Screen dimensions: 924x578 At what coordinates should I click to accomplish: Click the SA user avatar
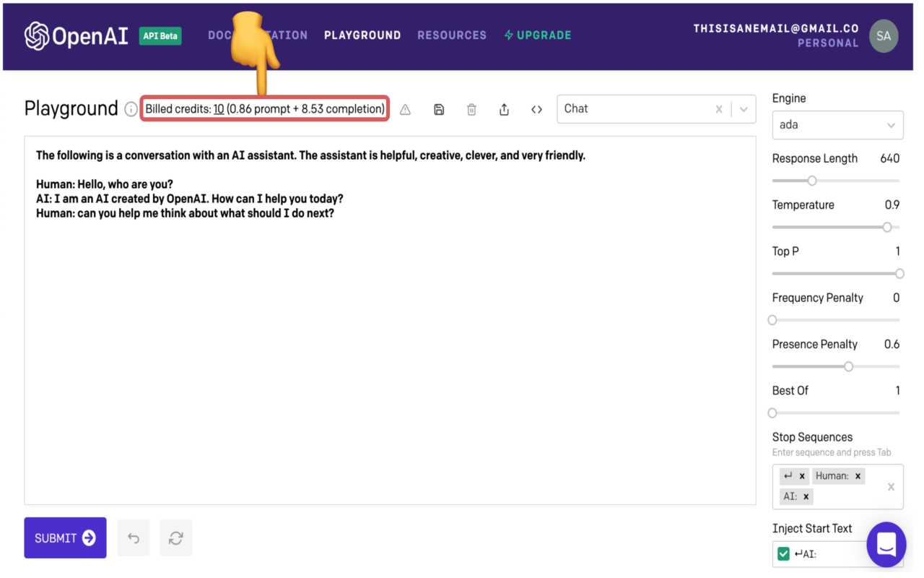tap(884, 36)
